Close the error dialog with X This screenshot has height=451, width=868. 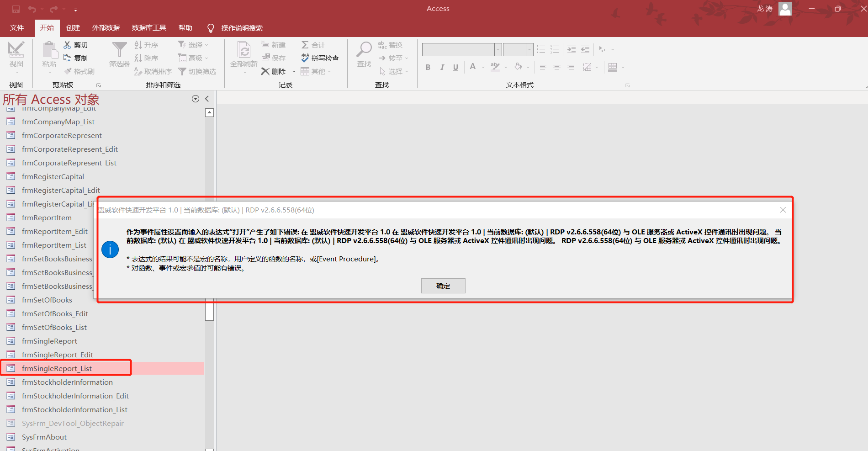pos(783,210)
